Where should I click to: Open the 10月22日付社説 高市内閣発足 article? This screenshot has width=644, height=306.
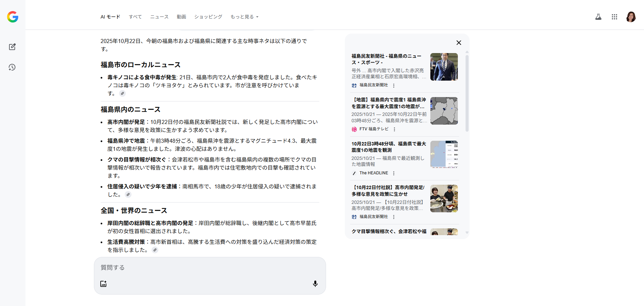(388, 191)
